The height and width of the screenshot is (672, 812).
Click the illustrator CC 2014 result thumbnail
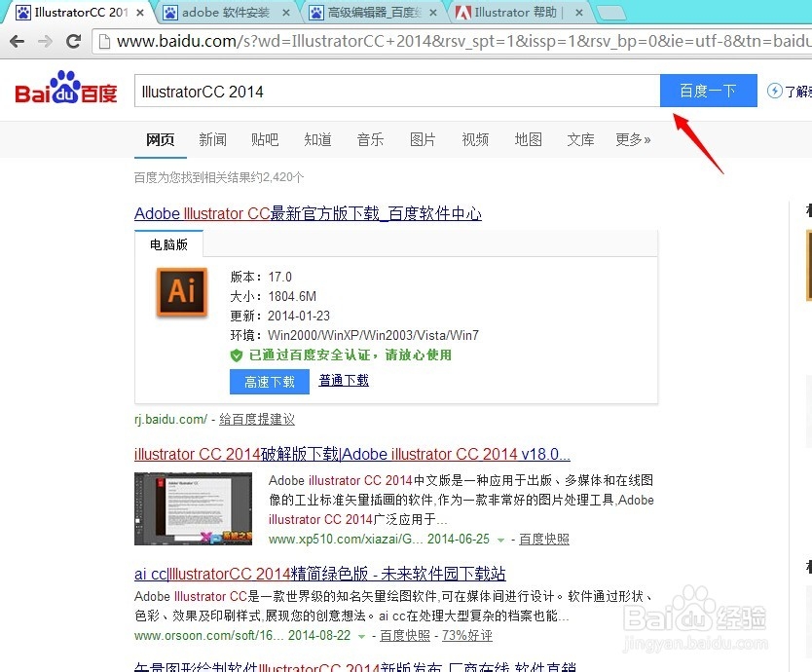pos(193,508)
